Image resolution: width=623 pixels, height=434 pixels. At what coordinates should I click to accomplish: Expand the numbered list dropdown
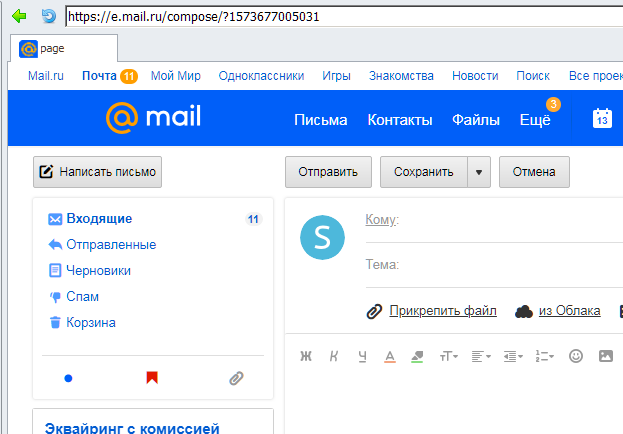click(544, 356)
